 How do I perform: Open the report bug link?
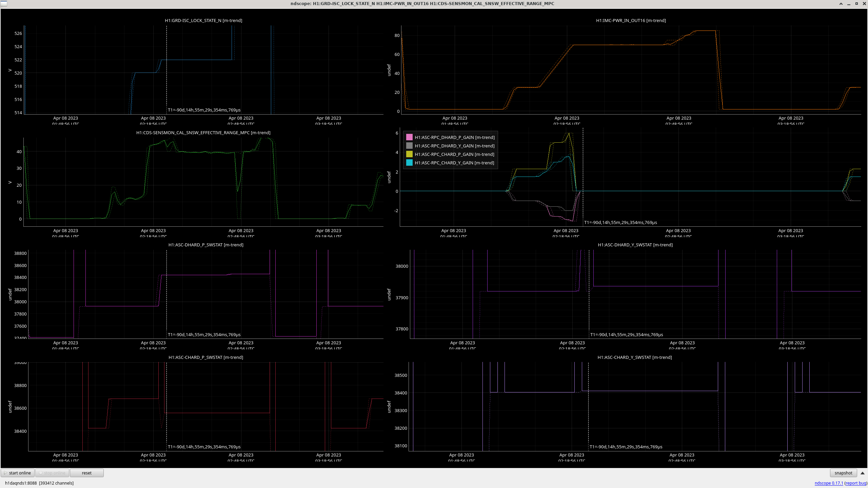856,483
